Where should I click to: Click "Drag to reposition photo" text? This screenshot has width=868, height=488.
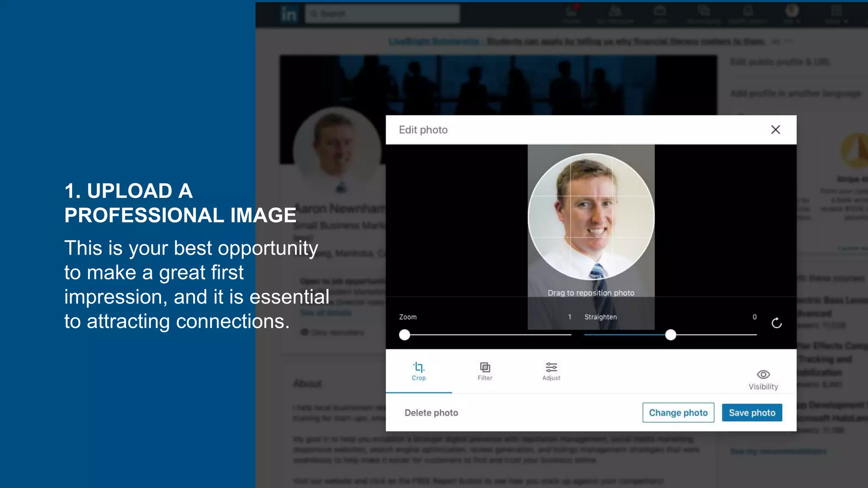[591, 293]
